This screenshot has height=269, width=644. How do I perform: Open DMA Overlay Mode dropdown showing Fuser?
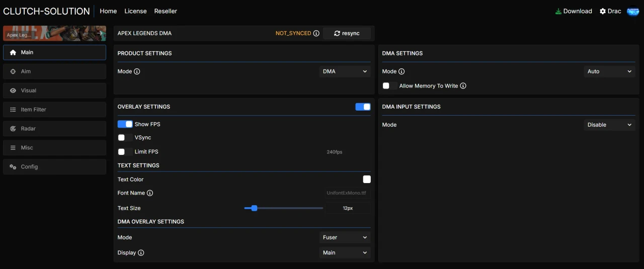345,237
